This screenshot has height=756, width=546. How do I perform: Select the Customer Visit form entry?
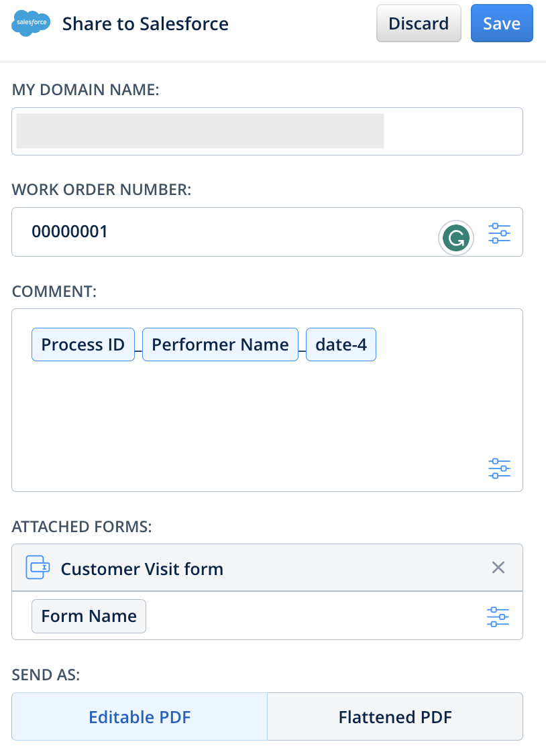pos(142,569)
